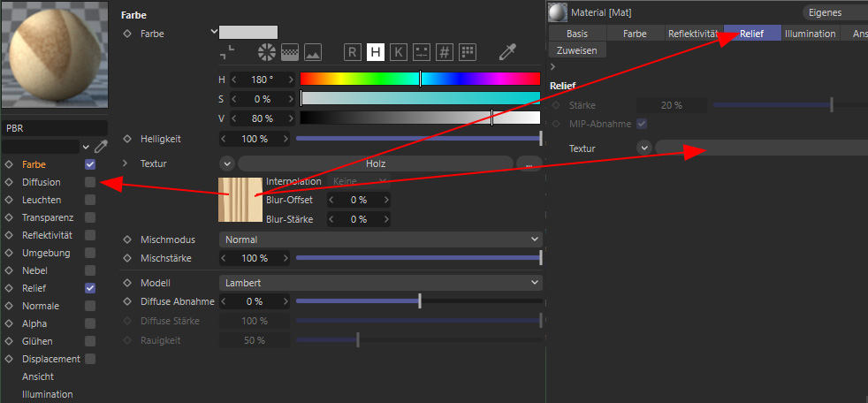
Task: Select Illumination in the channel list
Action: [47, 394]
